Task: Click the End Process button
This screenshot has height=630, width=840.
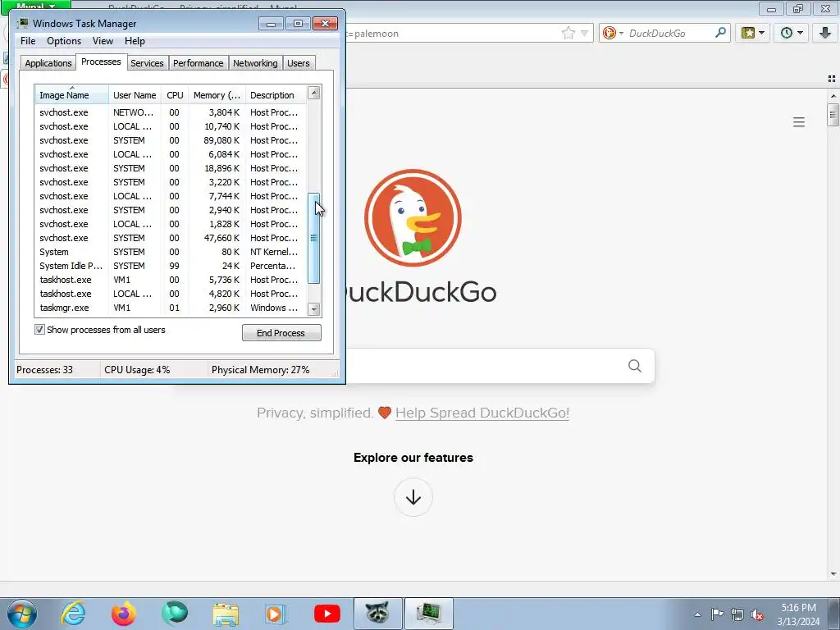Action: pos(281,333)
